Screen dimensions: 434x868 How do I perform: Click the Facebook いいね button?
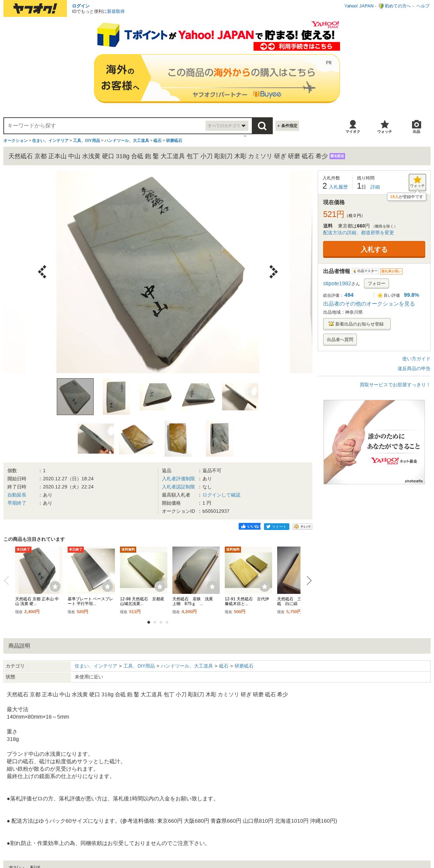(x=249, y=526)
